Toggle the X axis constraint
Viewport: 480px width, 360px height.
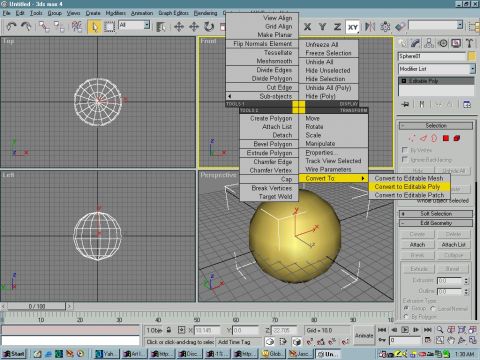[x=307, y=27]
